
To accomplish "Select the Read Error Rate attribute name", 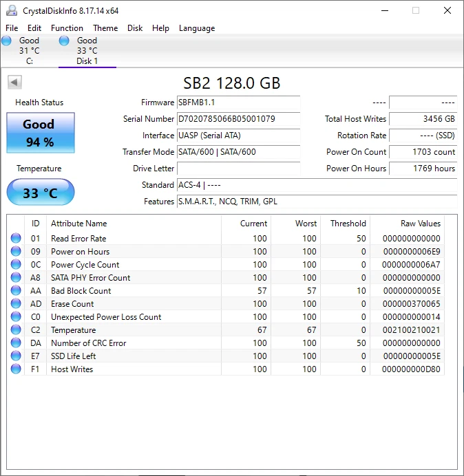I will [x=78, y=239].
